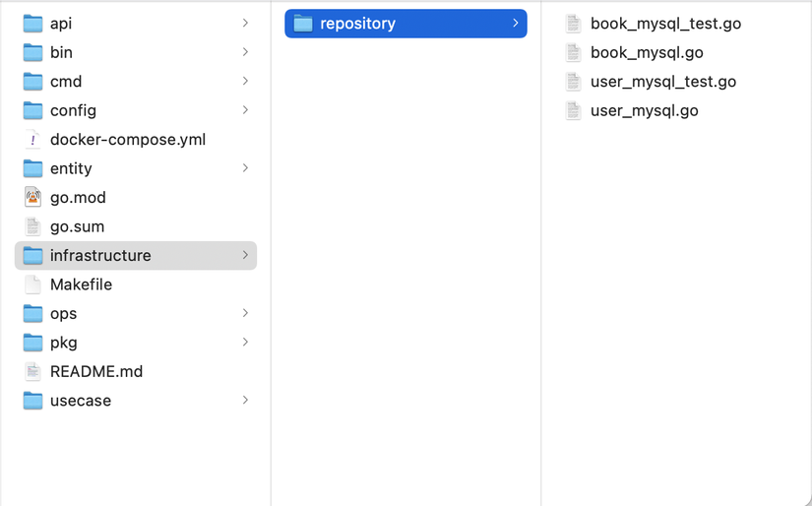This screenshot has height=506, width=812.
Task: Click the api folder icon
Action: coord(32,24)
